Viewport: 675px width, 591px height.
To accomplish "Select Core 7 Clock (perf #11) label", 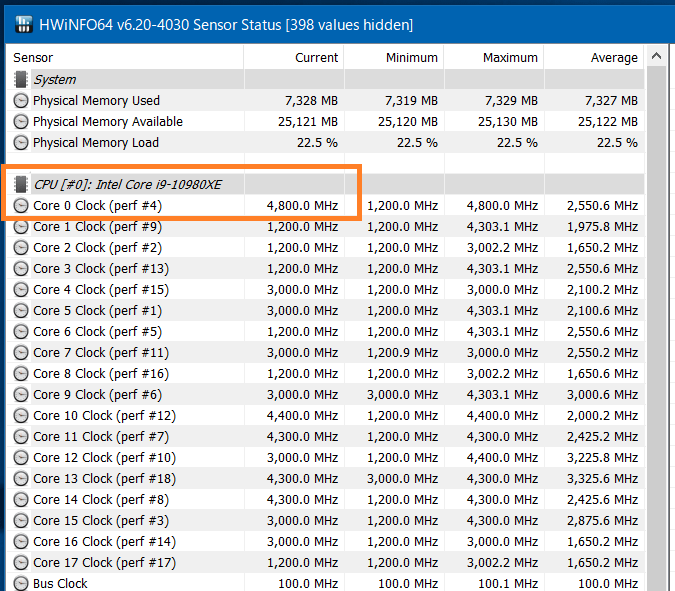I will (101, 353).
